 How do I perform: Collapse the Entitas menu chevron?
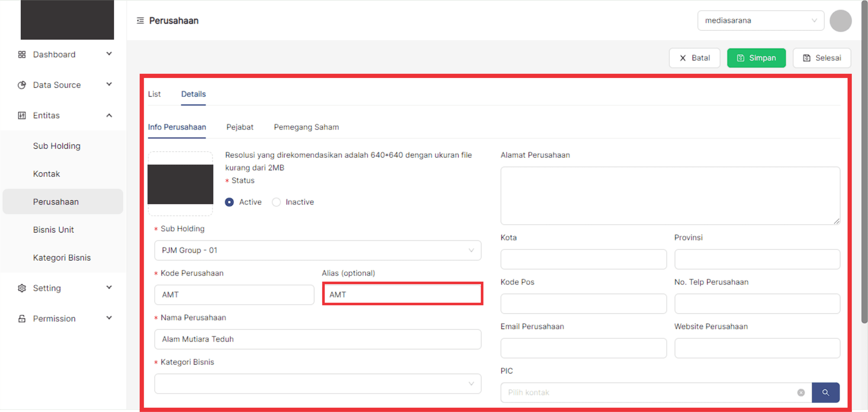109,115
